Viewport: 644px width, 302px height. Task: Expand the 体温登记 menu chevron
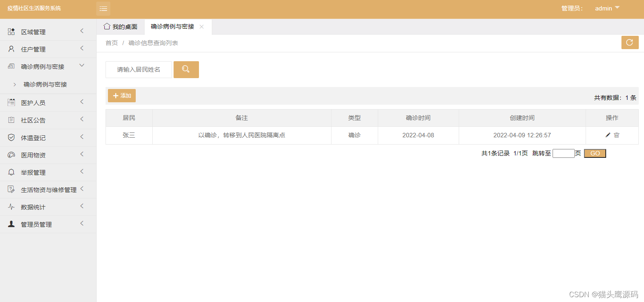point(82,137)
